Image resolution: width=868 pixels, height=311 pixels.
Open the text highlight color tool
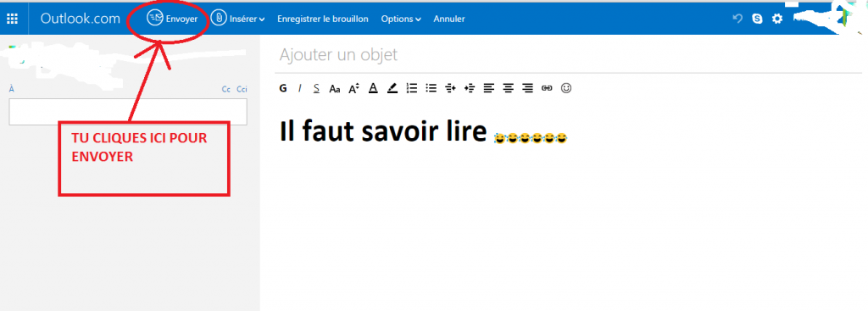click(392, 88)
